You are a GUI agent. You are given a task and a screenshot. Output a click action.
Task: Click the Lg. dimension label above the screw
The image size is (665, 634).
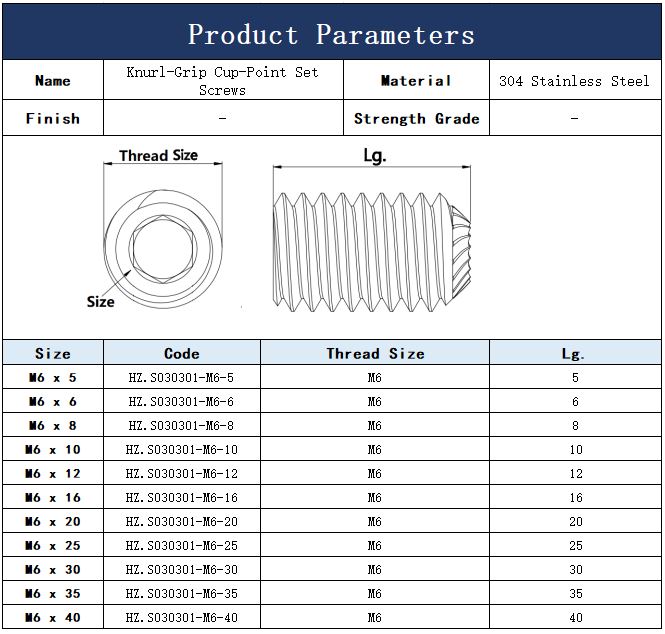click(373, 156)
